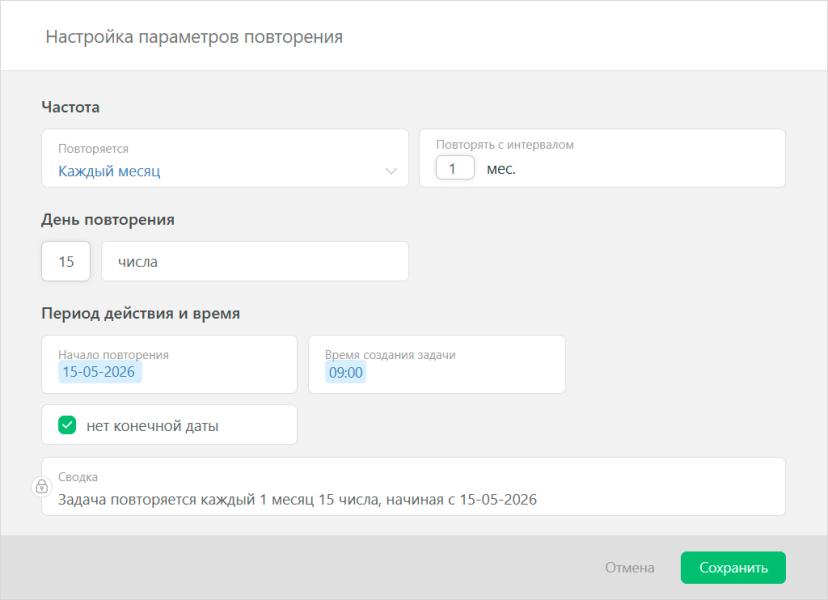Click the Начало повторения label

coord(114,355)
